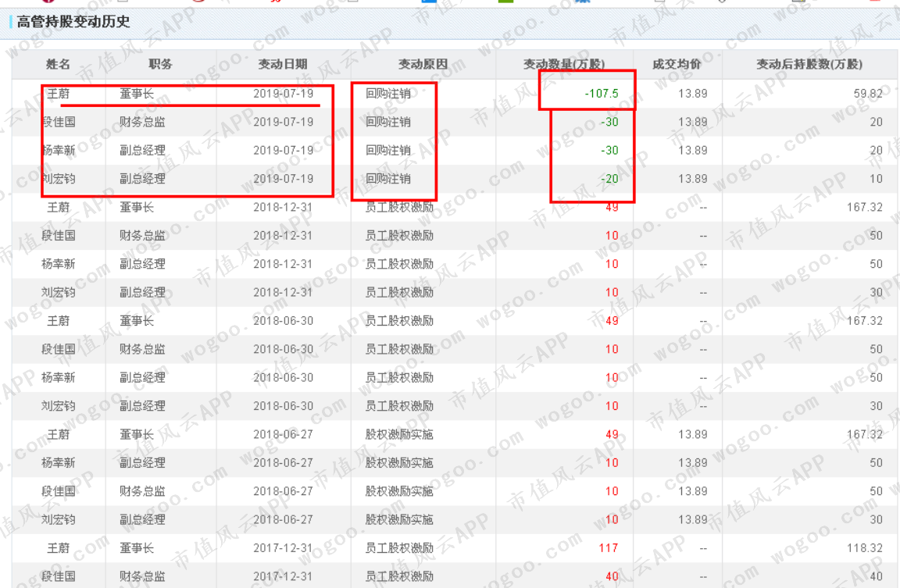Sort by the 变动日期 column header
The width and height of the screenshot is (900, 588).
pyautogui.click(x=283, y=64)
